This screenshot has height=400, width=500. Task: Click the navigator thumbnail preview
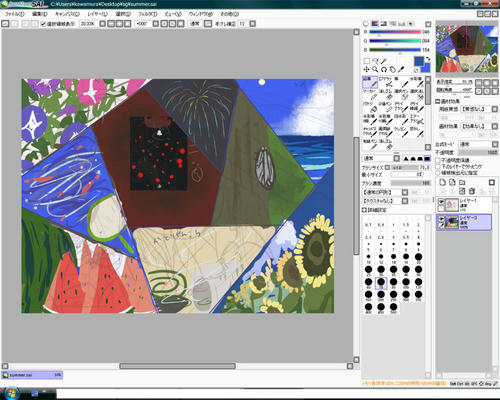point(467,48)
